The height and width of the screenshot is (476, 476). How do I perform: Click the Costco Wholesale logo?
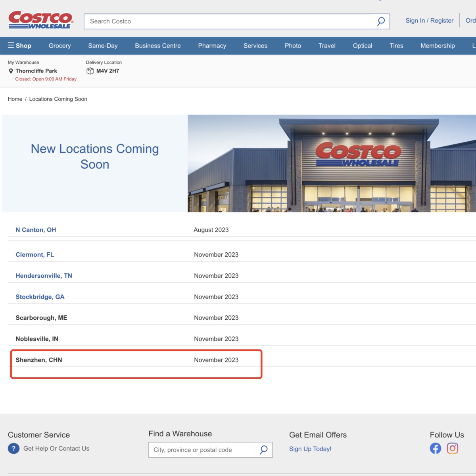pyautogui.click(x=40, y=20)
